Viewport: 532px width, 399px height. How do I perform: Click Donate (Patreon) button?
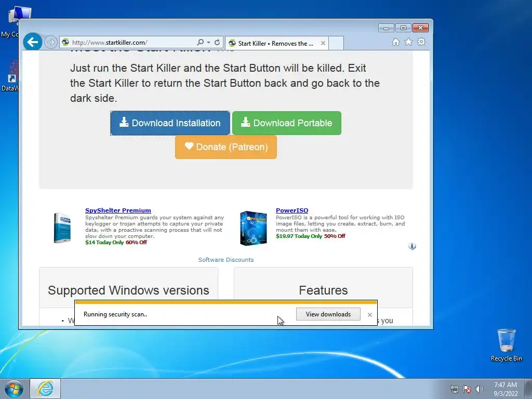click(226, 147)
